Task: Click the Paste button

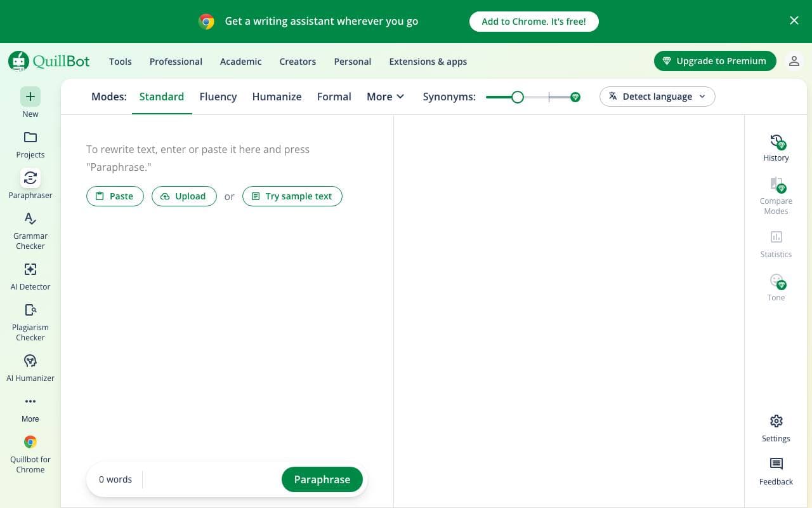Action: [x=115, y=196]
